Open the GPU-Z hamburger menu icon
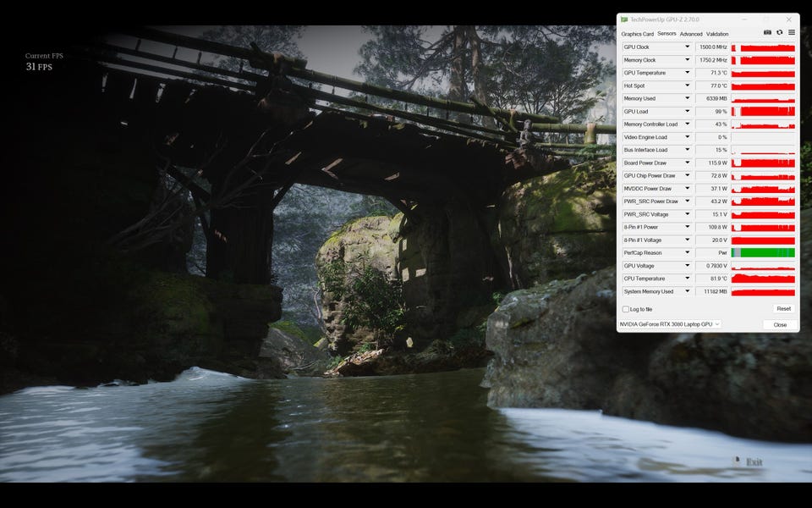Image resolution: width=812 pixels, height=508 pixels. 792,32
